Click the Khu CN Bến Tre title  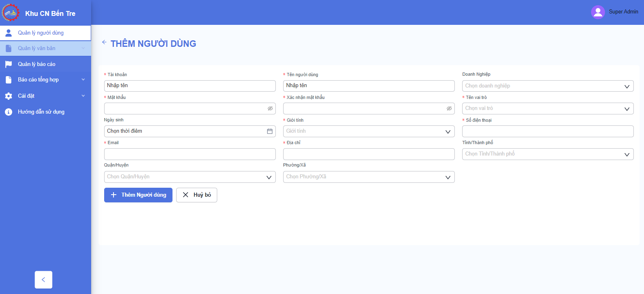coord(50,13)
